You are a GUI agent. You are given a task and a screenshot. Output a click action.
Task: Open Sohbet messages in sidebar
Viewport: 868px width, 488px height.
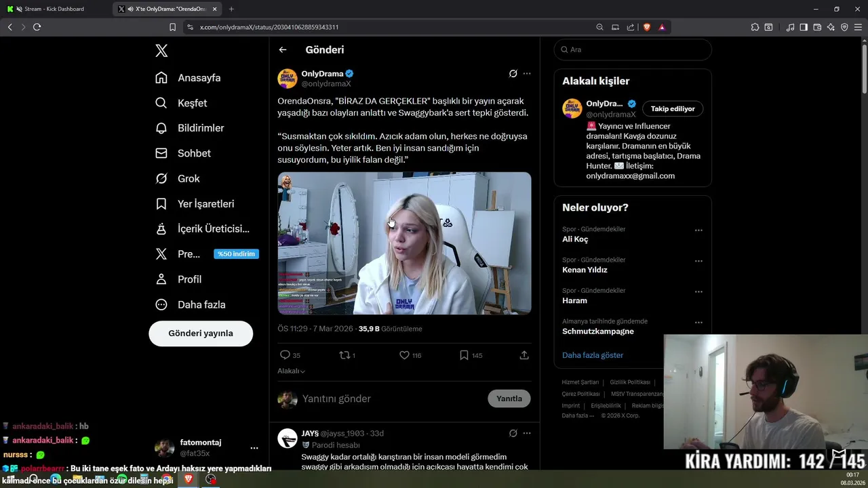pyautogui.click(x=183, y=153)
